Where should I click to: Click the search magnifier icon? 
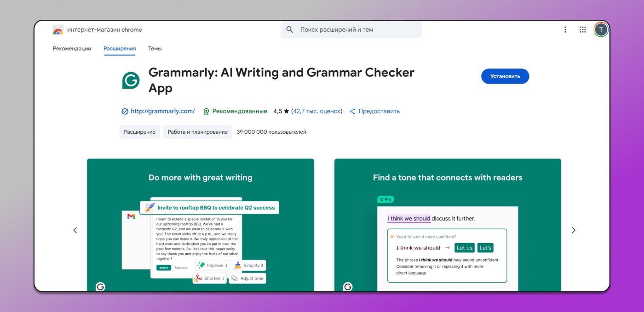[x=289, y=29]
